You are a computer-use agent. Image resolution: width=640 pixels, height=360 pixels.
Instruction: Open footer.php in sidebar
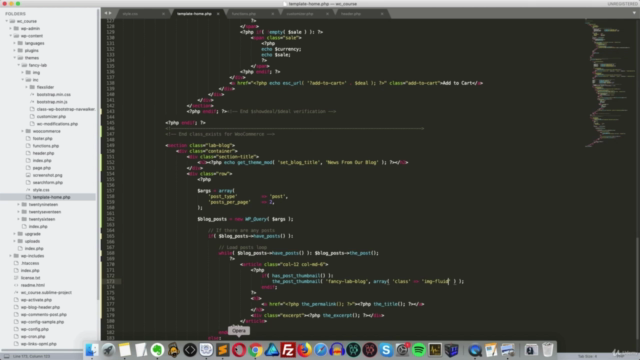coord(42,139)
